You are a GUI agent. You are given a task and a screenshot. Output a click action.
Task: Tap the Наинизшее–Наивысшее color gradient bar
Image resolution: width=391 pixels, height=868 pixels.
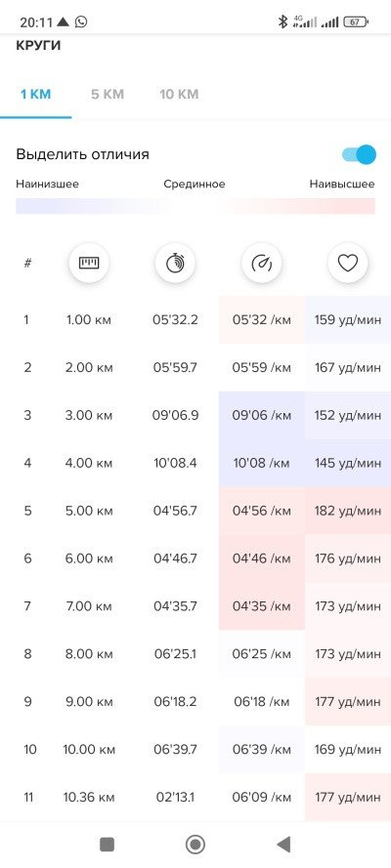coord(195,206)
